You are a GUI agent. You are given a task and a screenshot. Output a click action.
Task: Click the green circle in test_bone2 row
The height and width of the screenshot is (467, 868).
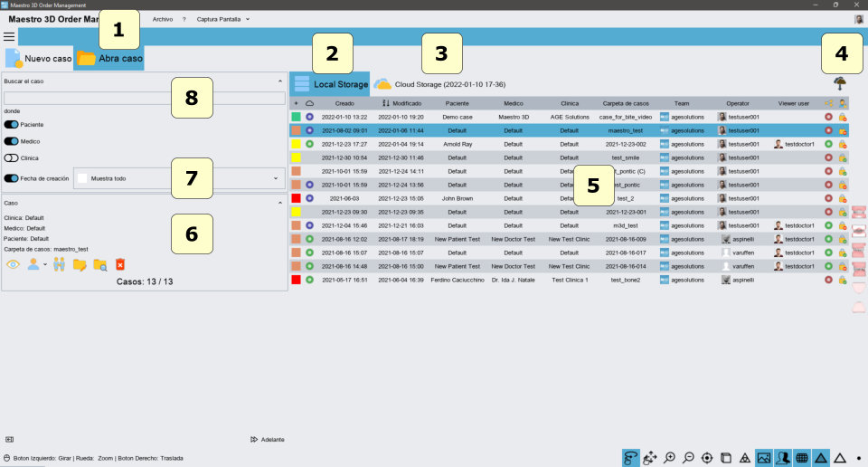click(309, 280)
